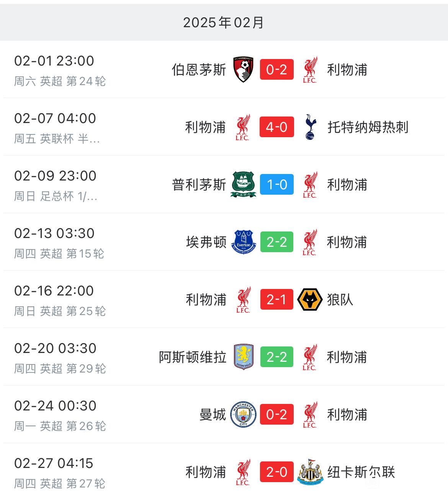Open the 2-2 Everton draw score badge
The height and width of the screenshot is (494, 448).
click(x=277, y=242)
